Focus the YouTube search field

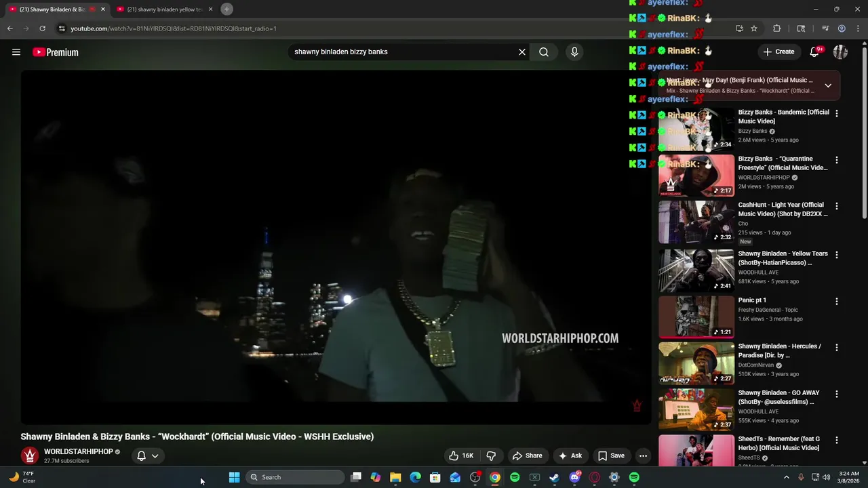403,52
